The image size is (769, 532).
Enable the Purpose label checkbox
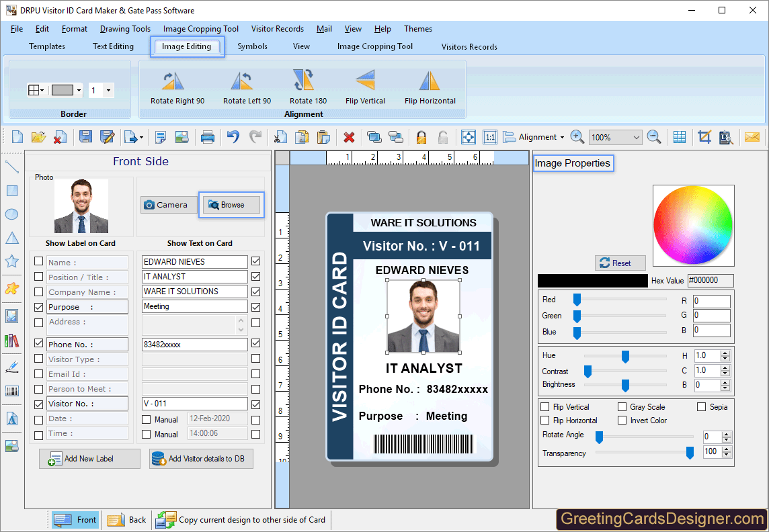pyautogui.click(x=38, y=306)
